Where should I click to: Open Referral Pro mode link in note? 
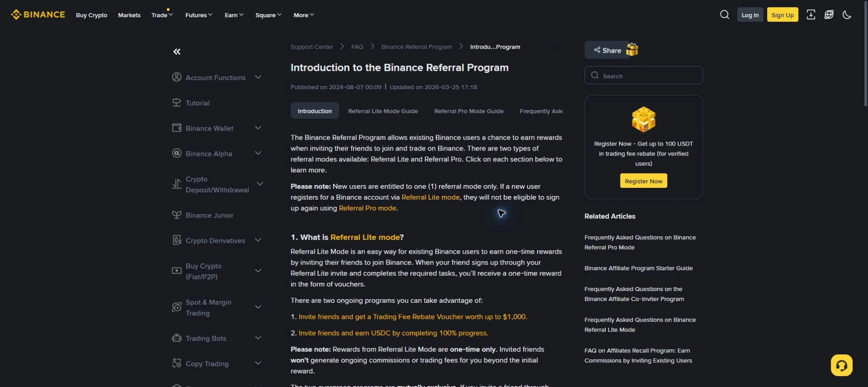pos(367,208)
